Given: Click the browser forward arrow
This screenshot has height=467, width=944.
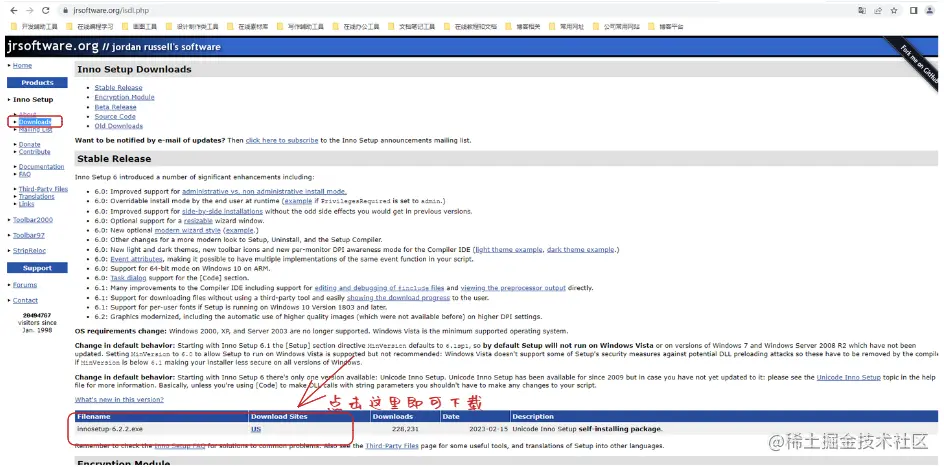Looking at the screenshot, I should tap(30, 10).
